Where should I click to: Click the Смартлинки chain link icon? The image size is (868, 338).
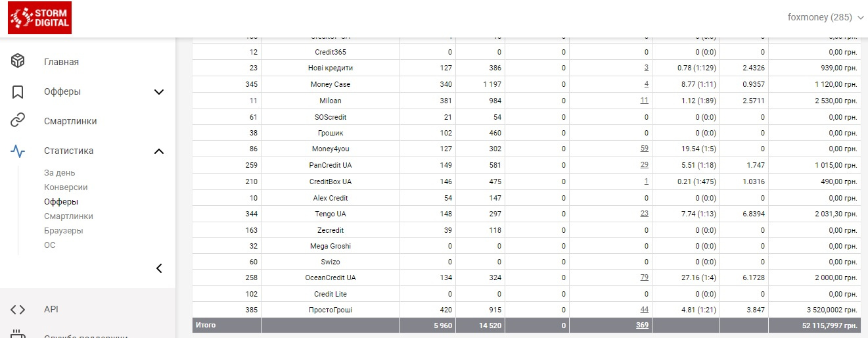pyautogui.click(x=18, y=121)
